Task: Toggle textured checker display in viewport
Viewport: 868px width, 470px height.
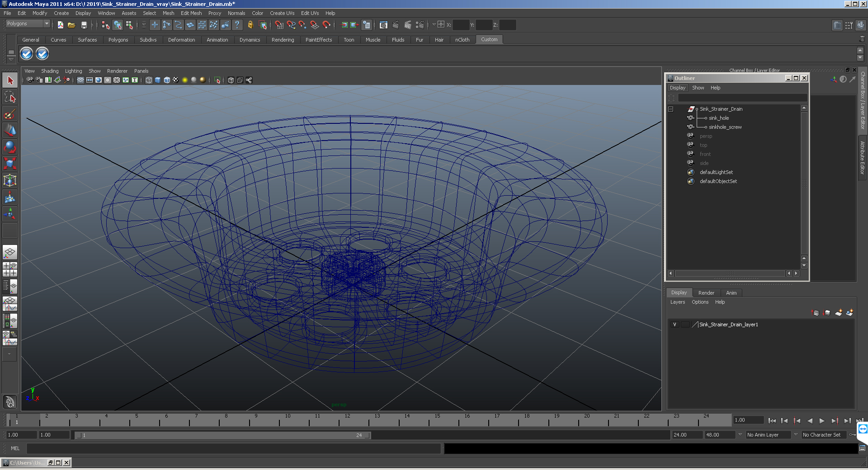Action: pos(176,80)
